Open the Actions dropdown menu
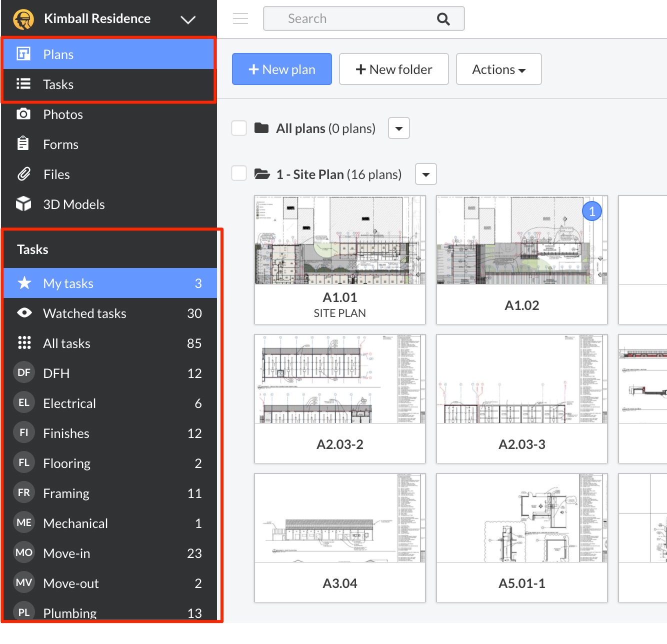 click(498, 69)
